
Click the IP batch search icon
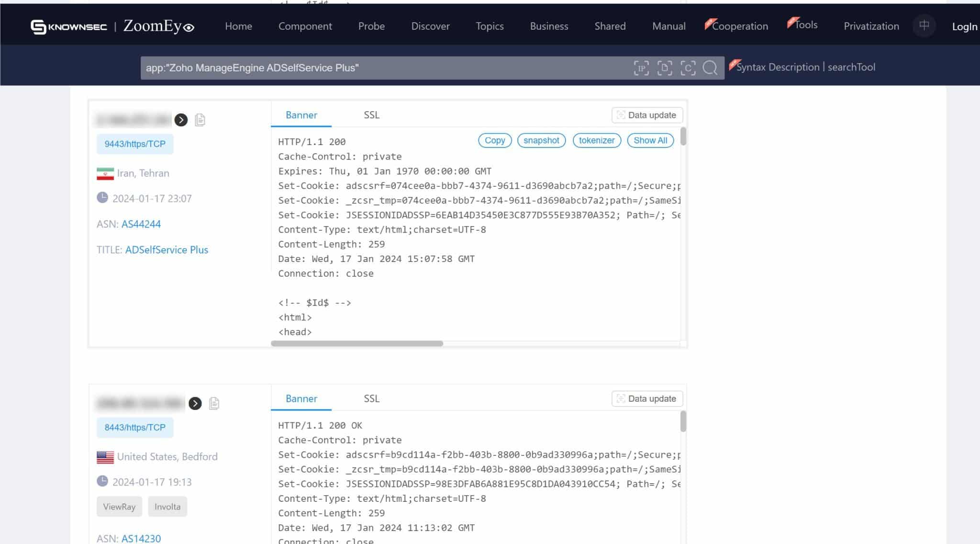641,68
